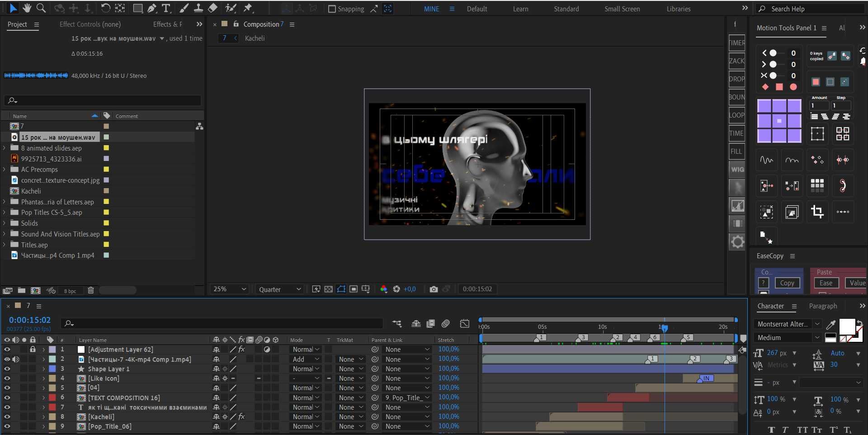
Task: Click the Copy button in EaseCopy
Action: click(787, 283)
